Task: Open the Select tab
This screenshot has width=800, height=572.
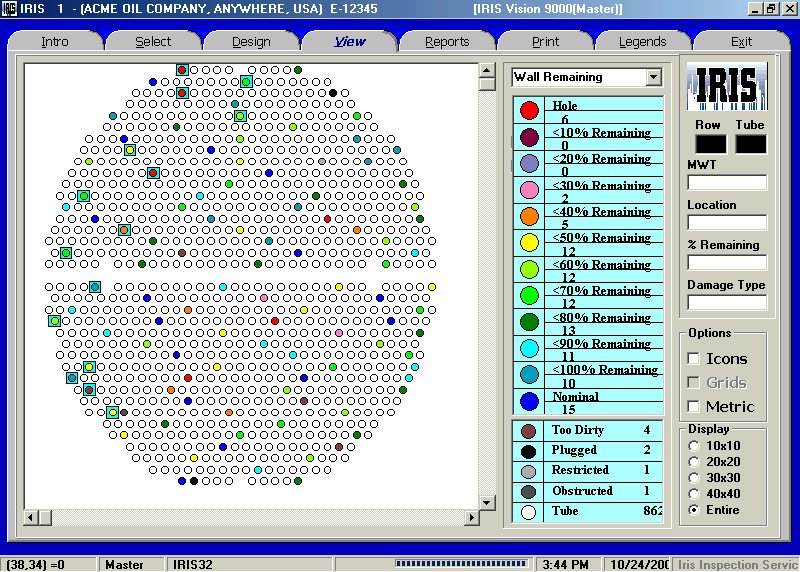Action: 153,42
